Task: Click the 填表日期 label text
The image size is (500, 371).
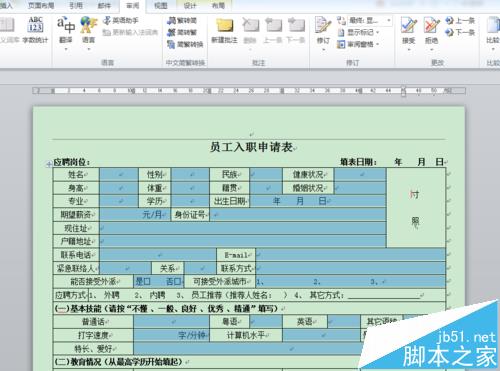Action: coord(358,162)
